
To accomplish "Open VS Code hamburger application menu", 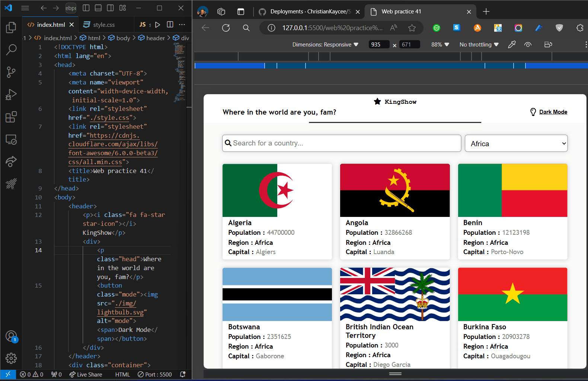I will click(x=25, y=8).
